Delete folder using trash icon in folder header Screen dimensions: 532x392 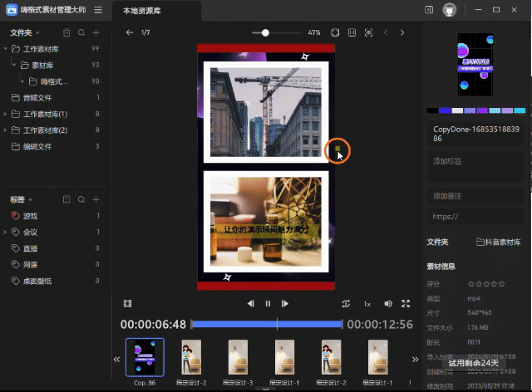66,32
